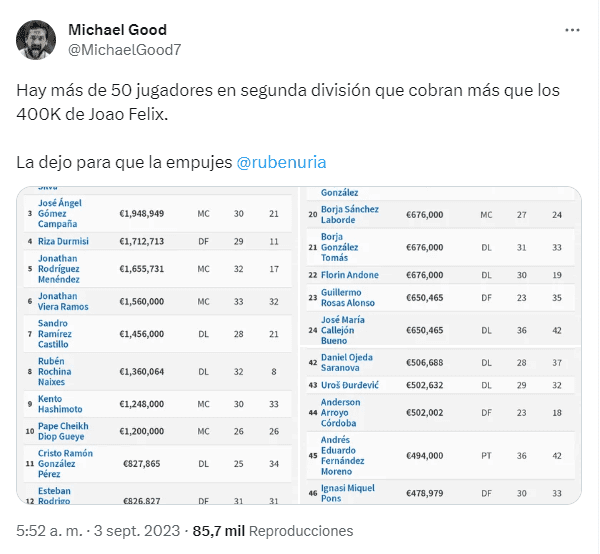This screenshot has width=600, height=554.
Task: Open the tweet's more options menu
Action: [x=572, y=30]
